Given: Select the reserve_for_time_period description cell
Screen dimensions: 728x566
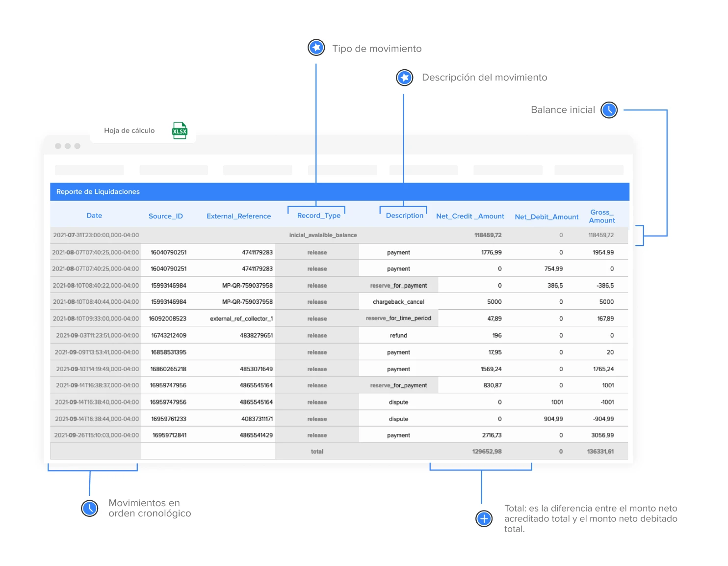Looking at the screenshot, I should click(398, 318).
